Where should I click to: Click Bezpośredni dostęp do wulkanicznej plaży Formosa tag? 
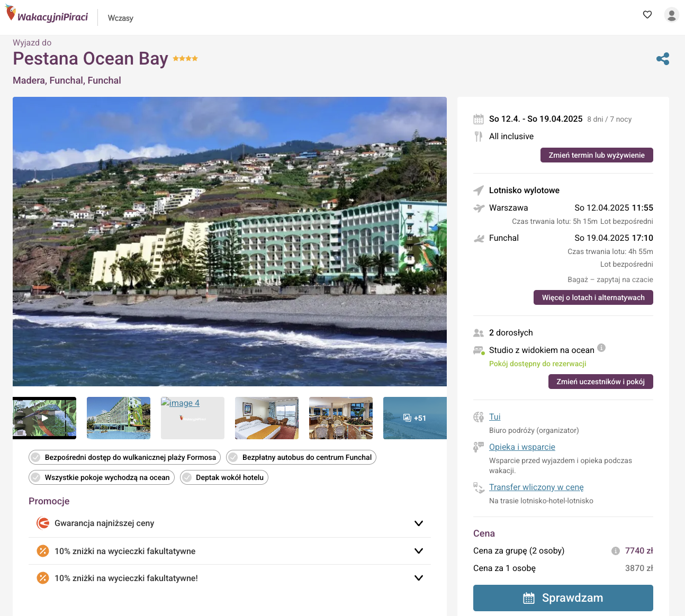[x=125, y=457]
